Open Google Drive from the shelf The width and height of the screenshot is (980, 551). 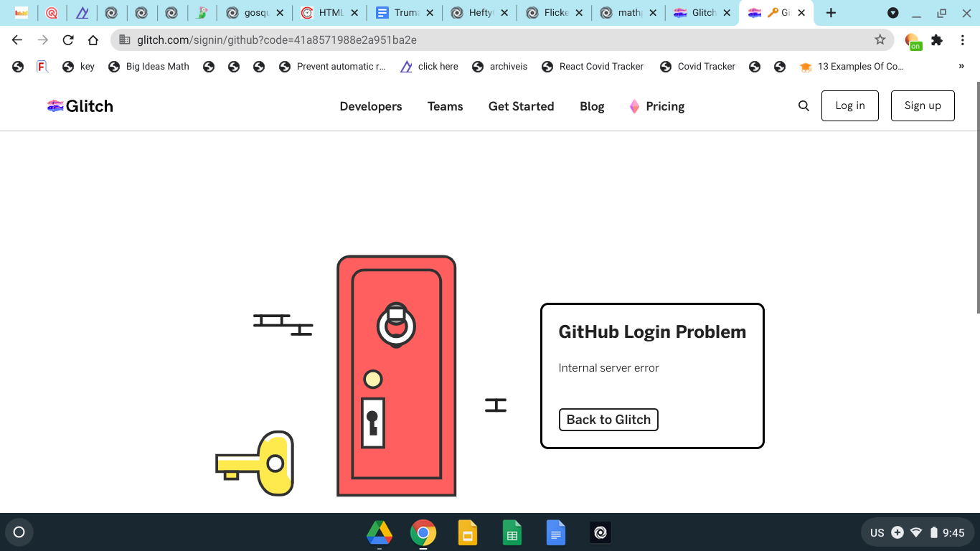tap(380, 532)
